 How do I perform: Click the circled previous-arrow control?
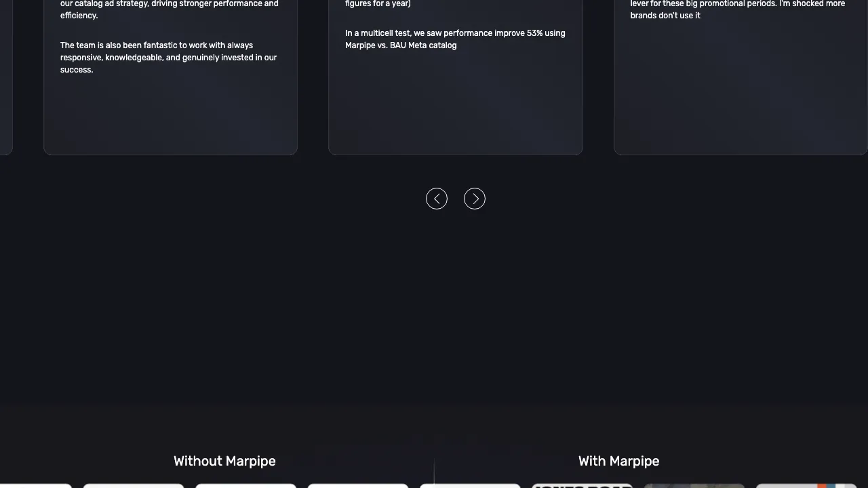pos(436,198)
